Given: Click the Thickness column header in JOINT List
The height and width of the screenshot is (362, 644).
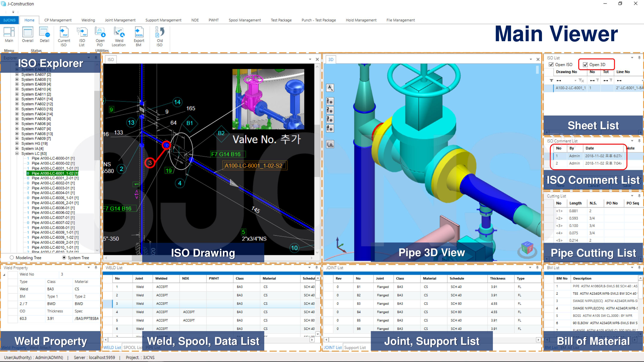Looking at the screenshot, I should pyautogui.click(x=501, y=278).
